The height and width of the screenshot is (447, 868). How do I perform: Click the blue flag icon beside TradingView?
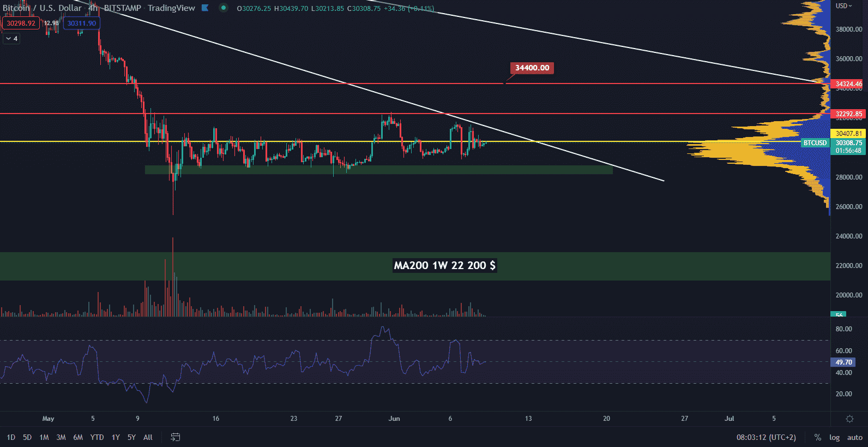(x=205, y=8)
